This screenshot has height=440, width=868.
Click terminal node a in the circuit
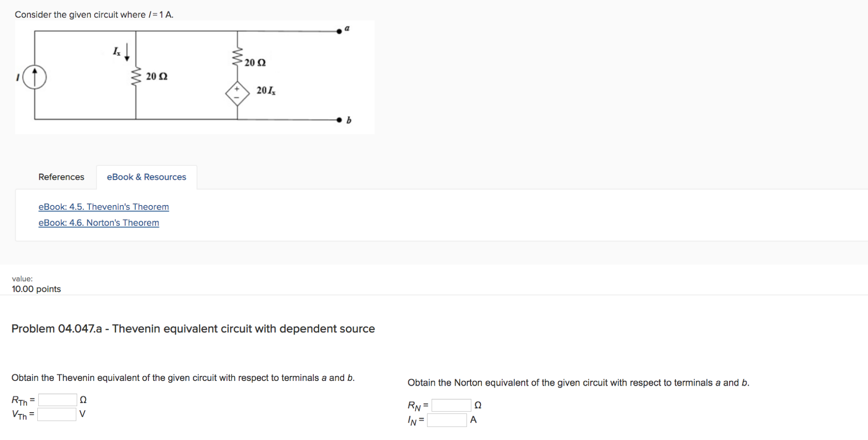[x=339, y=31]
